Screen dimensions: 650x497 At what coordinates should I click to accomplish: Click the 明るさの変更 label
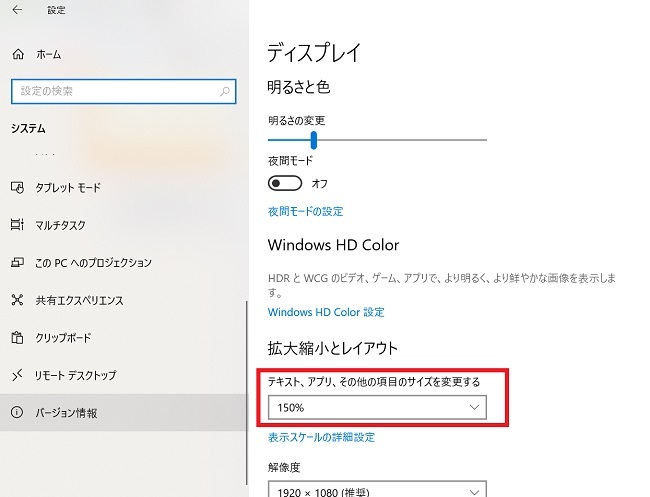point(296,121)
